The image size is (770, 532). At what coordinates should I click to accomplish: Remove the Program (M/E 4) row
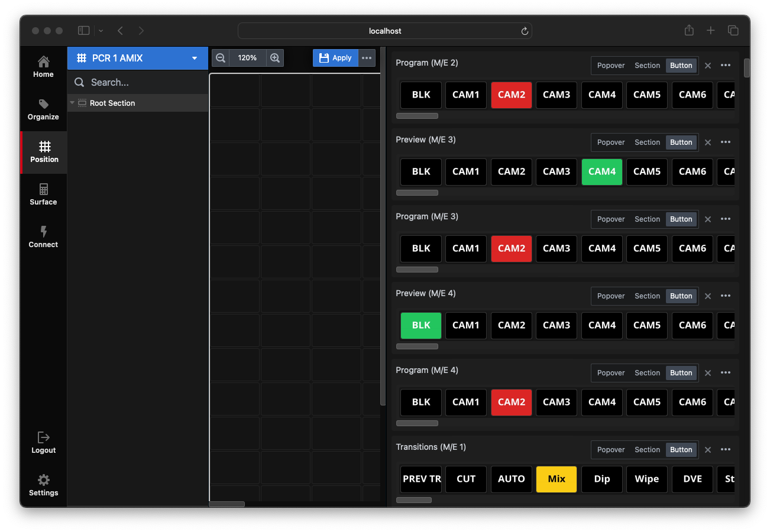[x=708, y=373]
